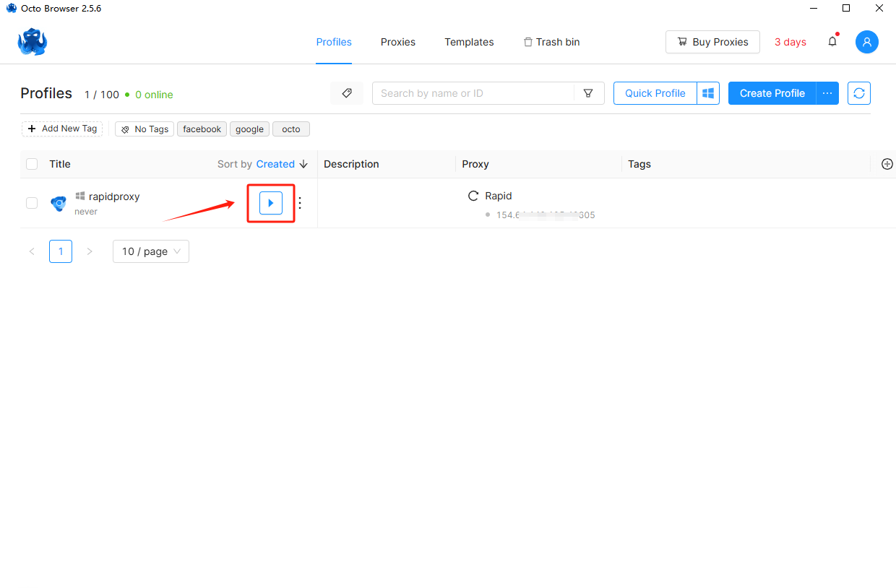This screenshot has height=588, width=896.
Task: Filter by No Tags
Action: pos(145,129)
